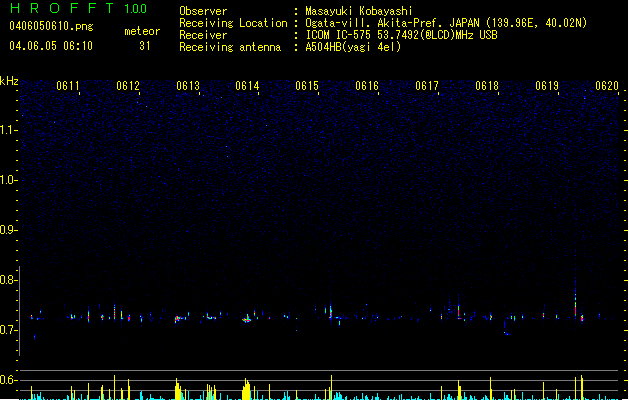Click the 0617 time marker
629x400 pixels.
427,86
